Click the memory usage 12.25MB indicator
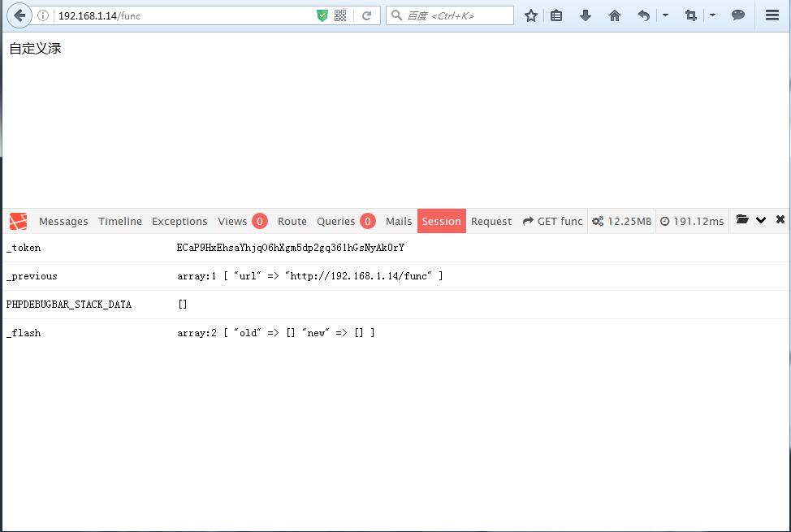This screenshot has height=532, width=791. coord(621,220)
